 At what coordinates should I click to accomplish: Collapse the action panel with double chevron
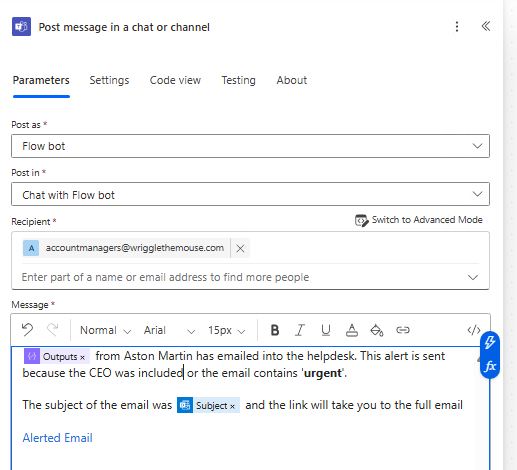pos(486,26)
